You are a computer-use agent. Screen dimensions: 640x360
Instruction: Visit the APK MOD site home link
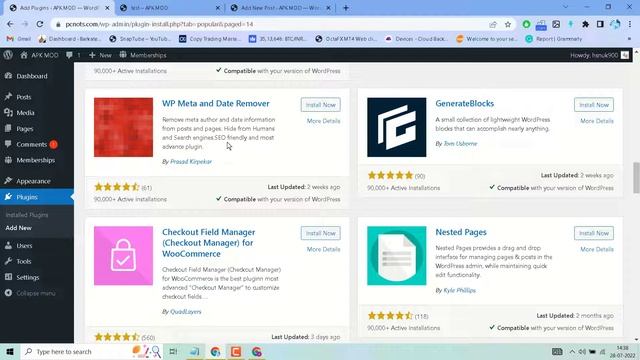pos(39,55)
